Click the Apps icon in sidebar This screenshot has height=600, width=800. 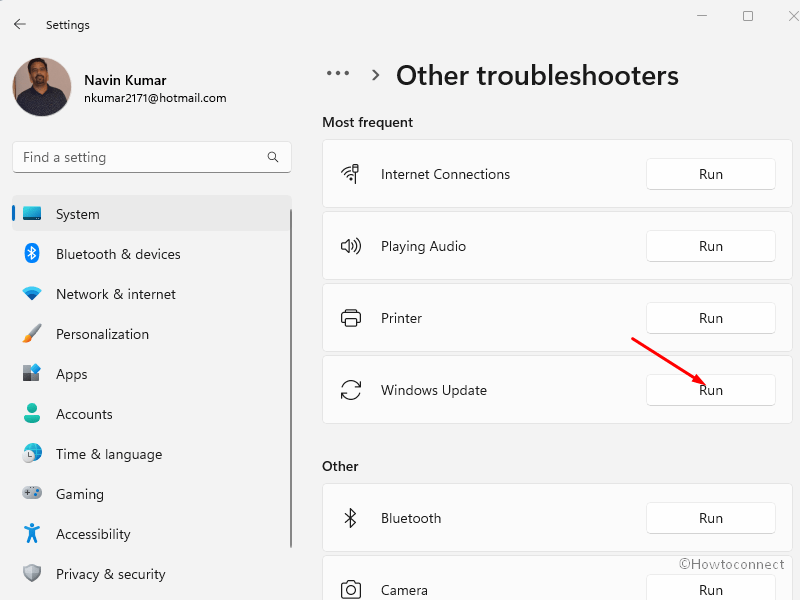(32, 373)
